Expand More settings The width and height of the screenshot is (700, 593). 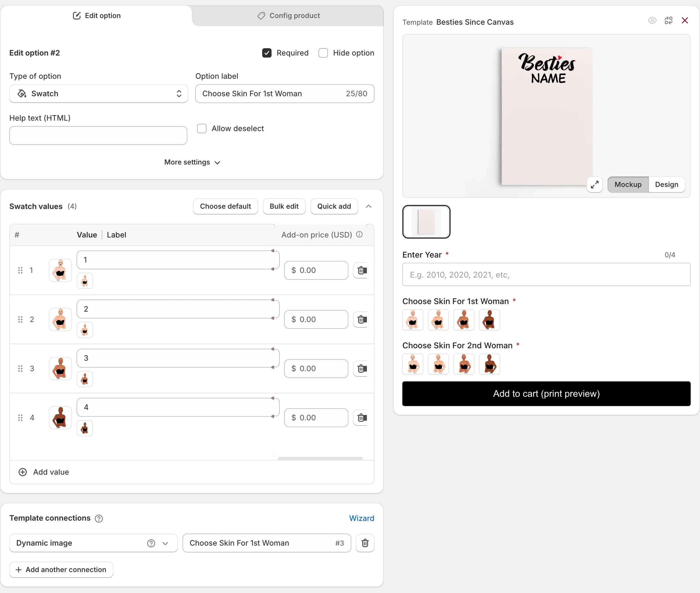(192, 162)
